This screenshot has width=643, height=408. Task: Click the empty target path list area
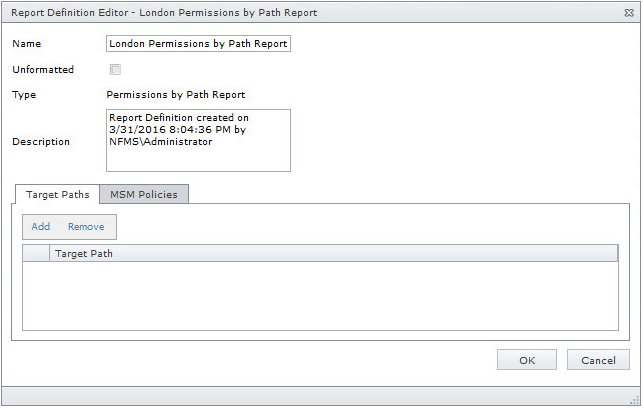320,294
